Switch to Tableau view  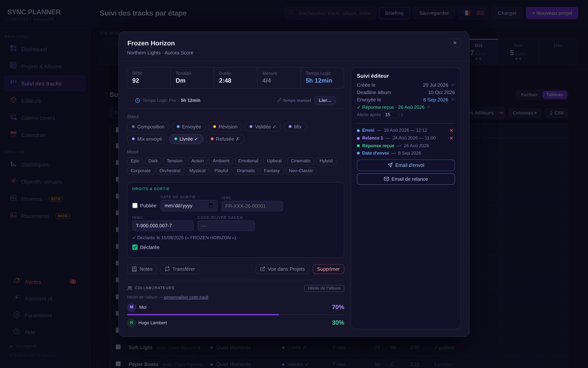[555, 95]
